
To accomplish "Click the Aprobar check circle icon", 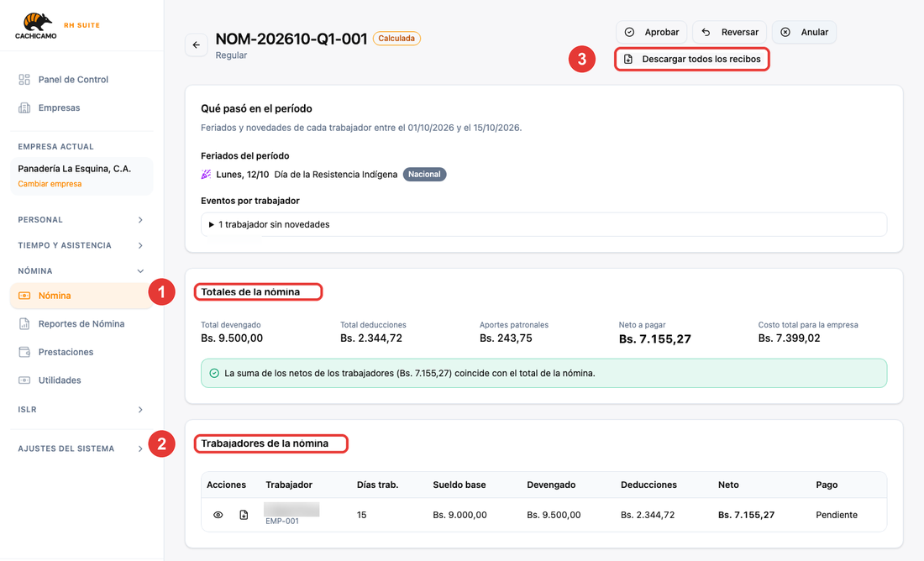I will point(629,33).
